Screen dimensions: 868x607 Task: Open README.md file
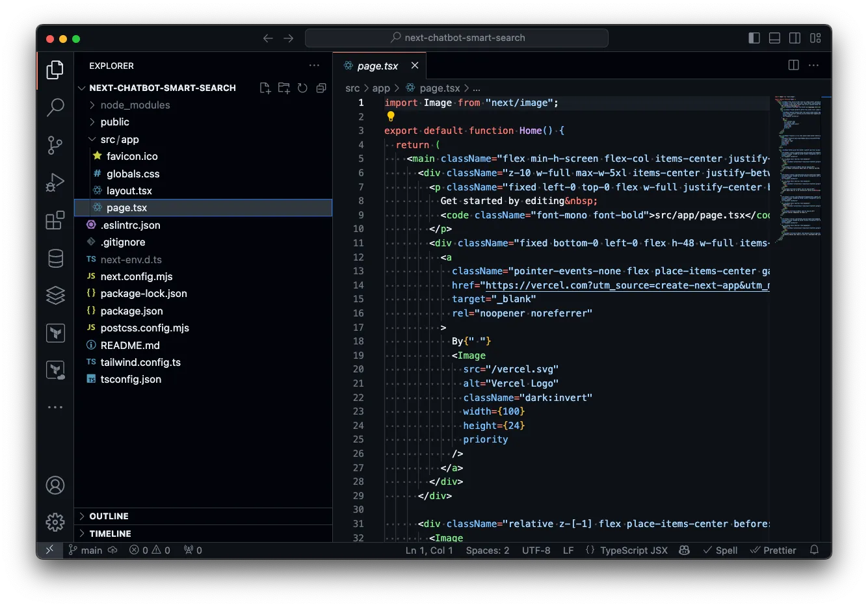point(204,345)
